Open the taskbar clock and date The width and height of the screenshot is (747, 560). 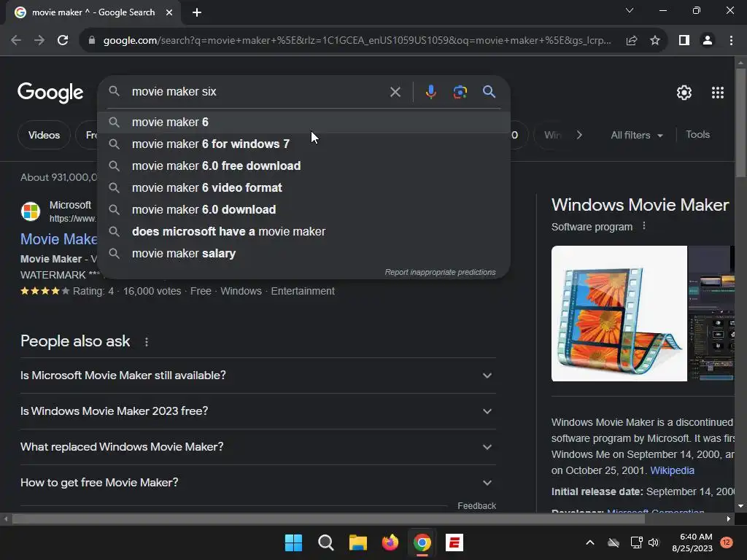[x=692, y=542]
